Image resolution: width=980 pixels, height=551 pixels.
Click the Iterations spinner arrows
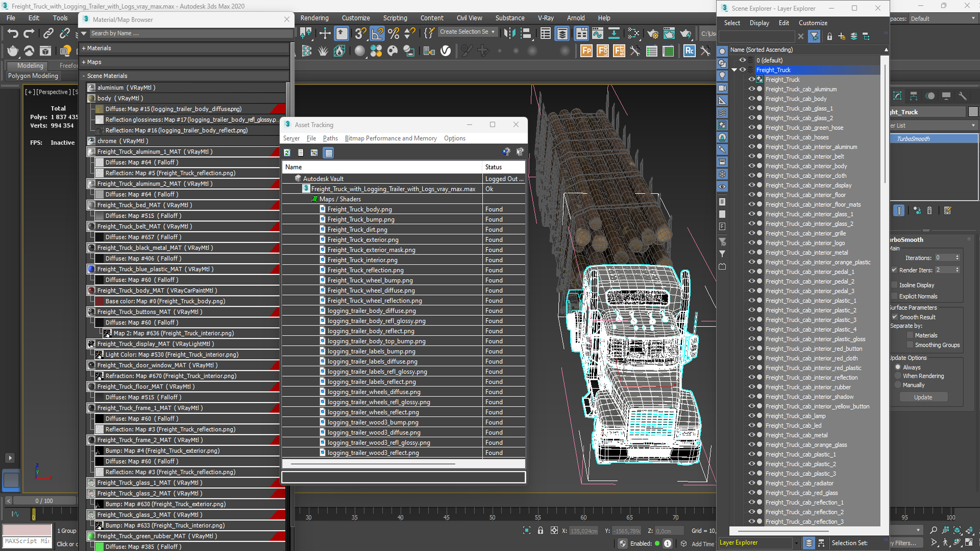(x=957, y=258)
